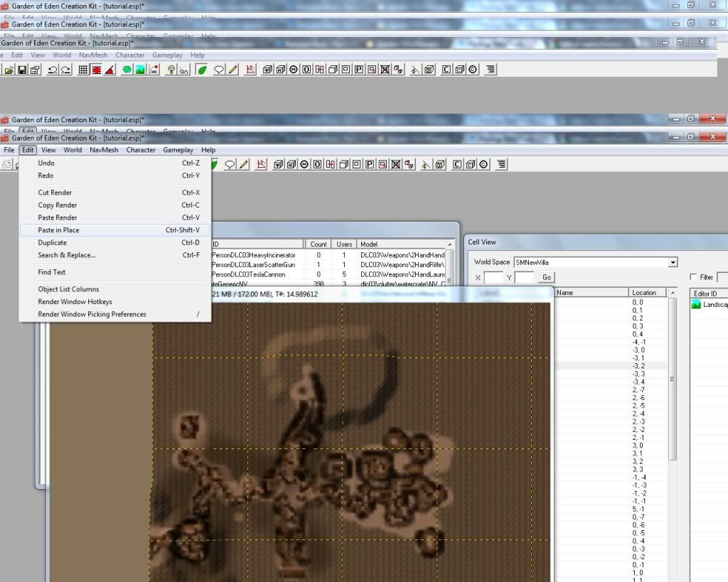The width and height of the screenshot is (728, 582).
Task: Open the Help menu in the front window
Action: point(208,150)
